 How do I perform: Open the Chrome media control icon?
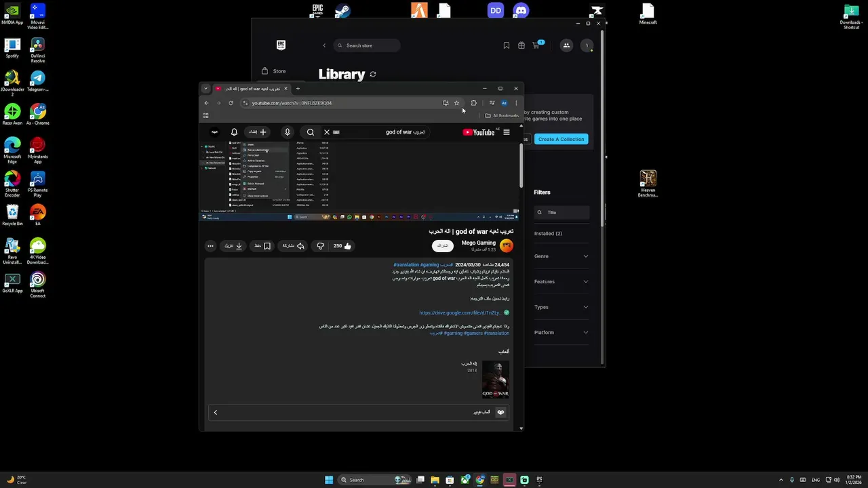click(492, 103)
